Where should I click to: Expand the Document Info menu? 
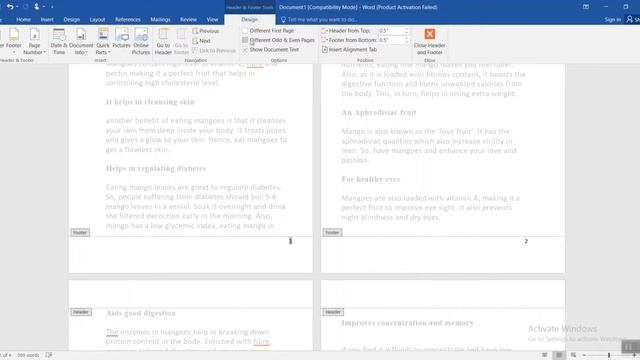coord(81,41)
